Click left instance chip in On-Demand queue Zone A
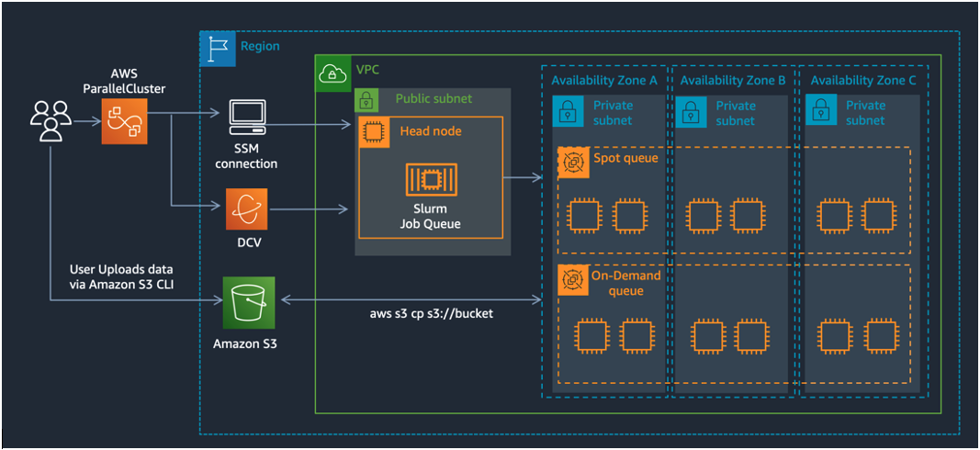Image resolution: width=980 pixels, height=450 pixels. click(x=592, y=334)
